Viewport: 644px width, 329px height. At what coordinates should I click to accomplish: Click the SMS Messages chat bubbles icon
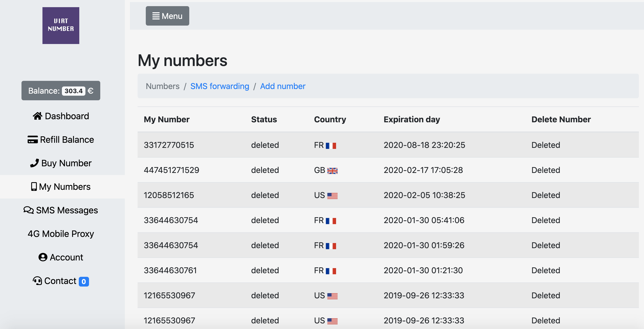(x=29, y=210)
